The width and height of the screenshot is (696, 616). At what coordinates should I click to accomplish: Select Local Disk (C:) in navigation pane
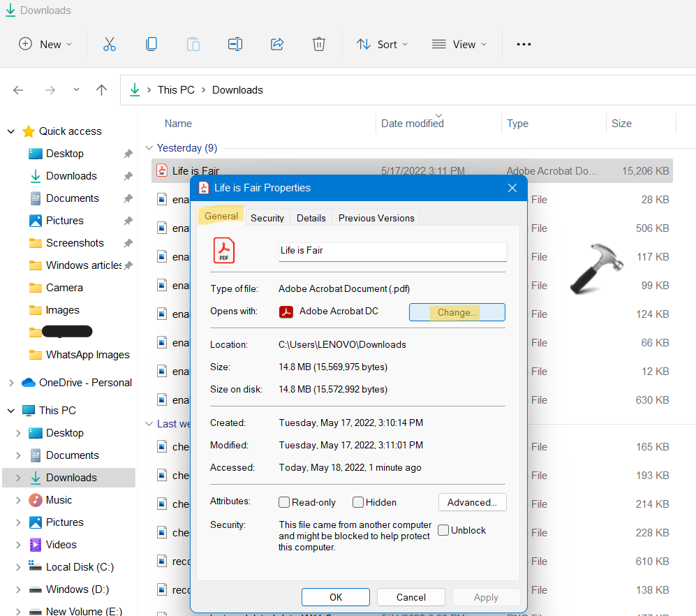tap(79, 567)
